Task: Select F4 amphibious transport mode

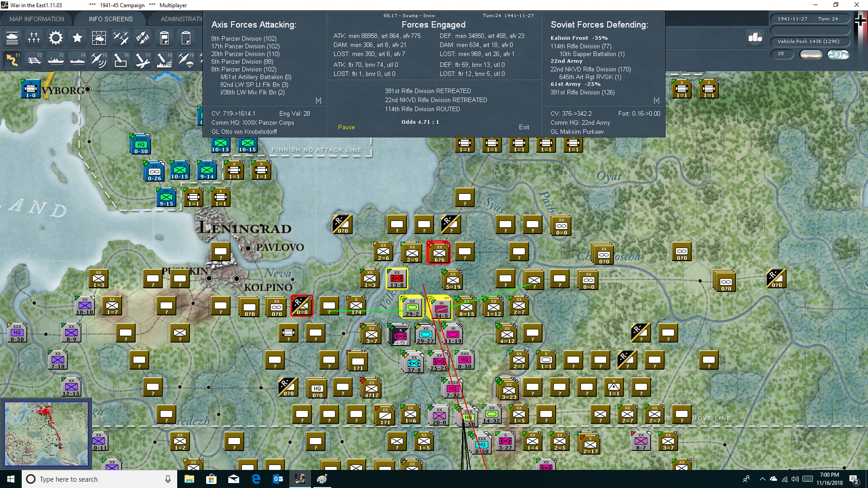Action: point(77,60)
